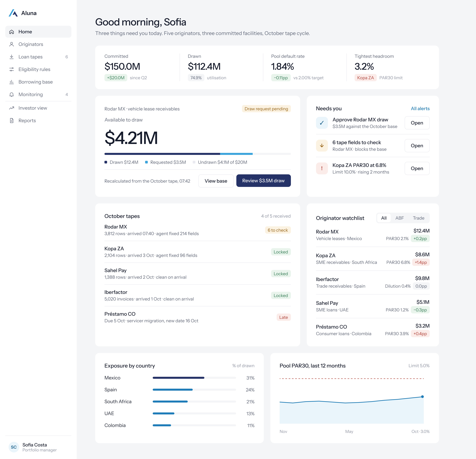
Task: Open Borrowing base page
Action: pyautogui.click(x=38, y=82)
